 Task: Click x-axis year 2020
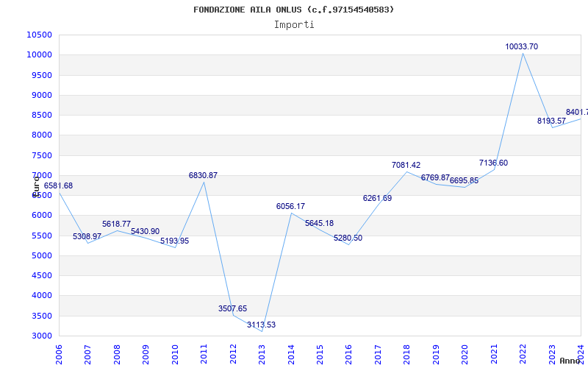[465, 355]
